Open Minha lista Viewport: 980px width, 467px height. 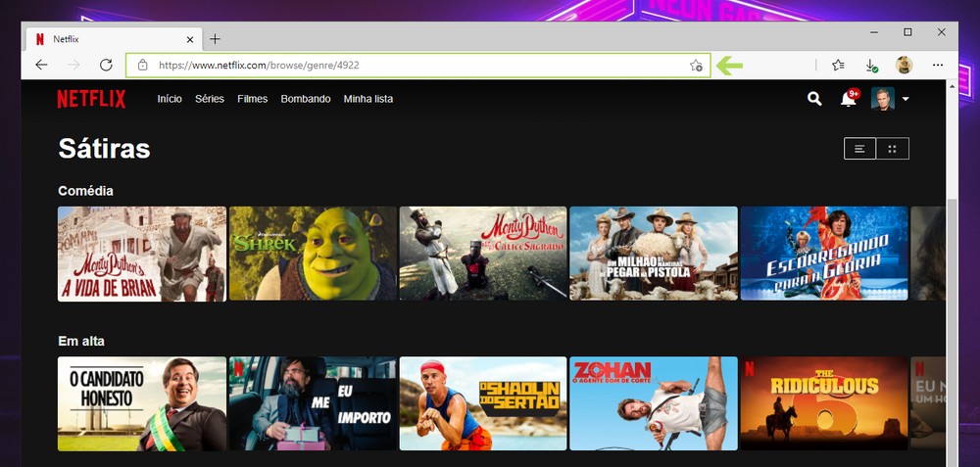(x=368, y=99)
